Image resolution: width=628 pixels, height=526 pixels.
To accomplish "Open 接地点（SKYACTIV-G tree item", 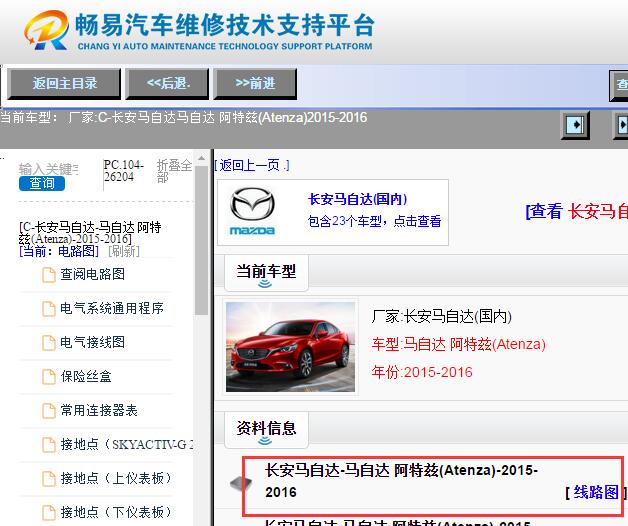I will point(127,445).
